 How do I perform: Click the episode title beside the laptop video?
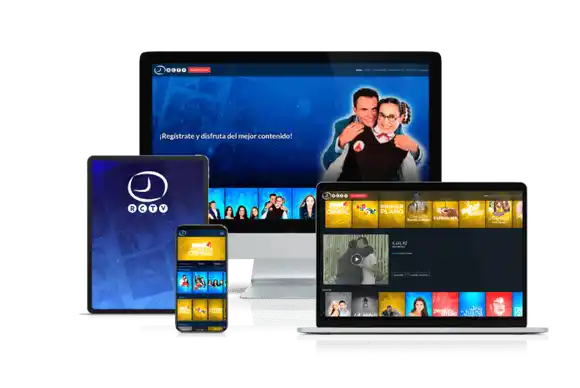(399, 243)
